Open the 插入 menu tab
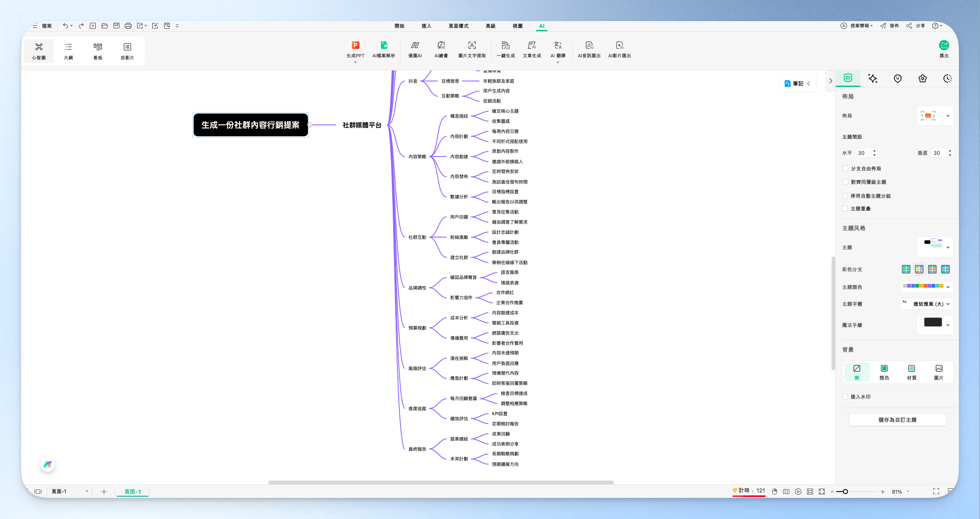 (426, 26)
